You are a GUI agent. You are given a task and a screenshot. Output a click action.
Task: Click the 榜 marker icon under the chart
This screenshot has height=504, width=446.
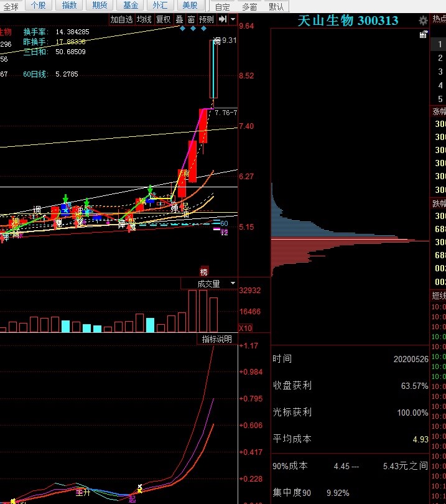tap(203, 272)
